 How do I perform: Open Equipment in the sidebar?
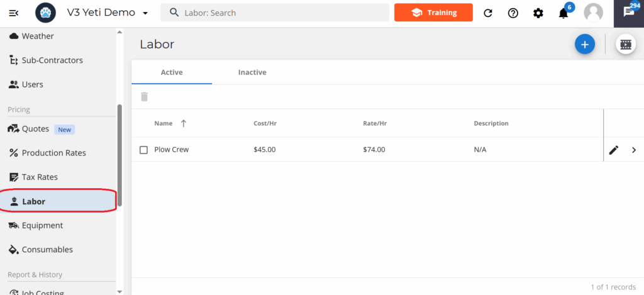coord(57,226)
